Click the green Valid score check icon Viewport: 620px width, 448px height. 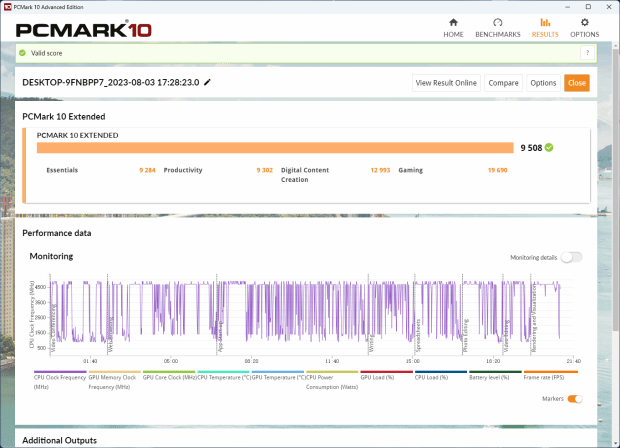tap(23, 53)
